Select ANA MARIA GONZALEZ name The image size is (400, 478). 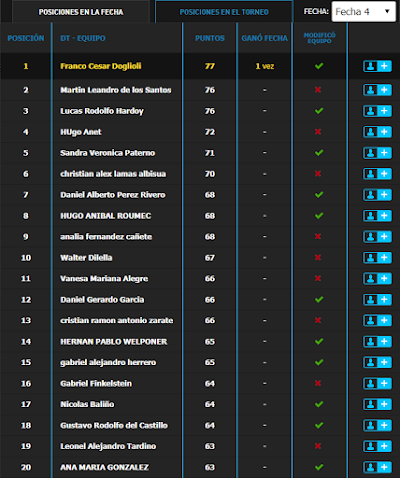[104, 467]
